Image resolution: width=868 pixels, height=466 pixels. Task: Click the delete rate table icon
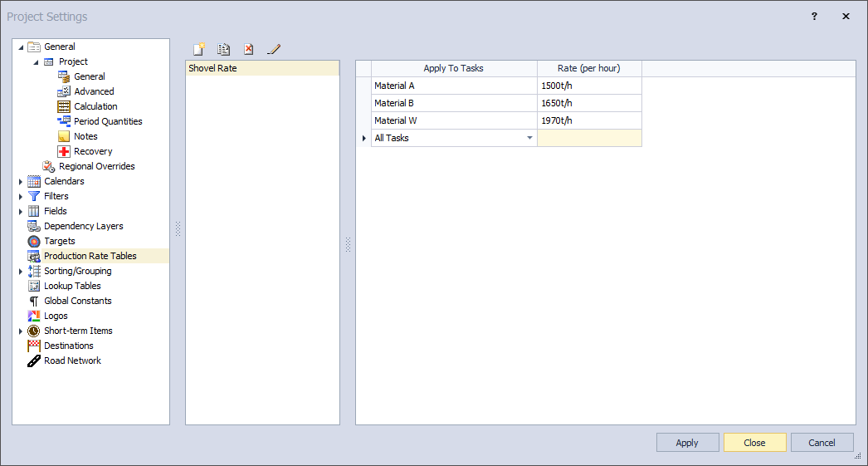pos(248,49)
